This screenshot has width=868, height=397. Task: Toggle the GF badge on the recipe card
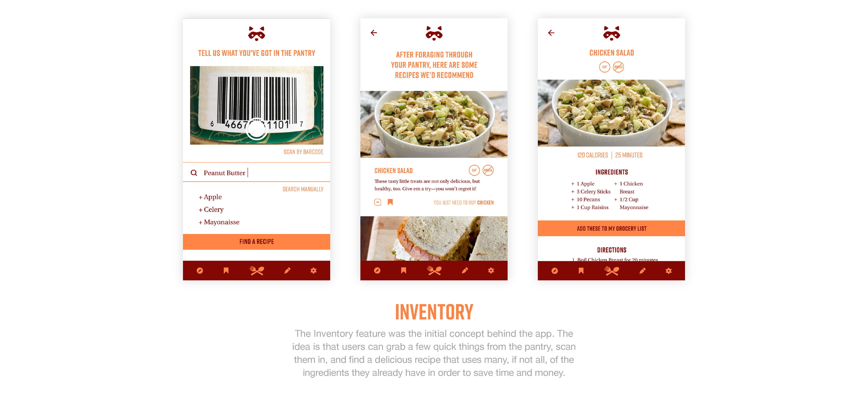(x=474, y=170)
